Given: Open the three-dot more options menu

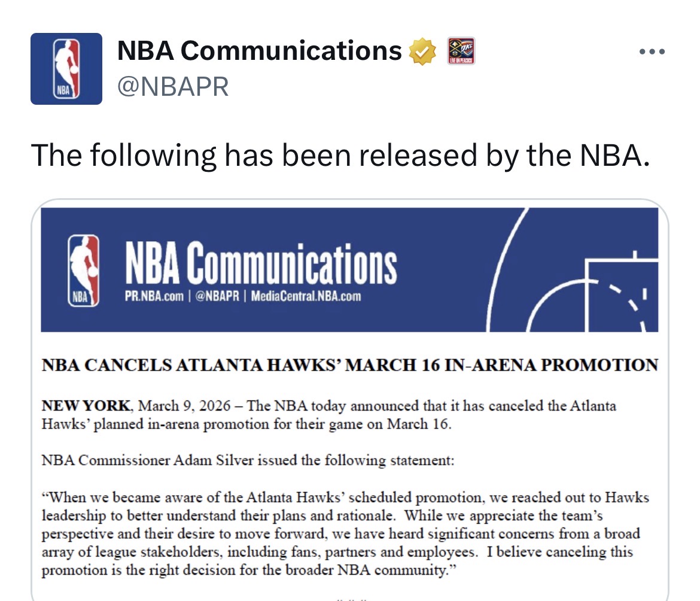Looking at the screenshot, I should [x=652, y=52].
